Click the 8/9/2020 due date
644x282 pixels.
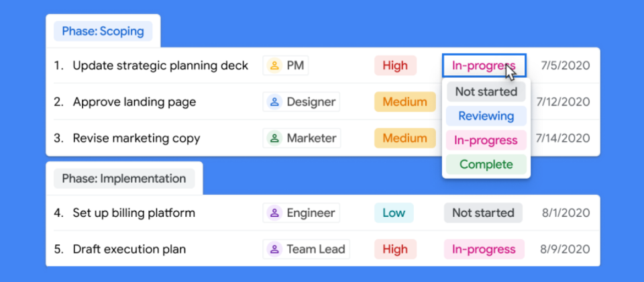[566, 250]
